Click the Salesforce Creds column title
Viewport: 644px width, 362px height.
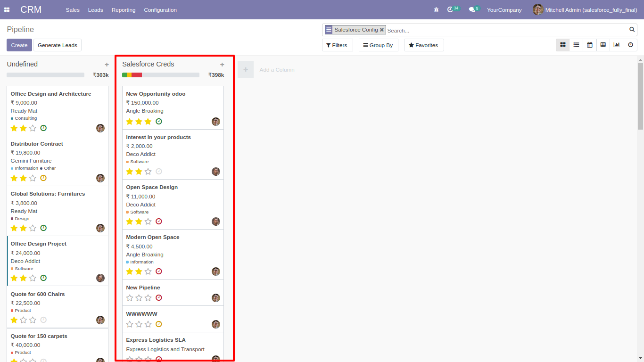(x=148, y=64)
